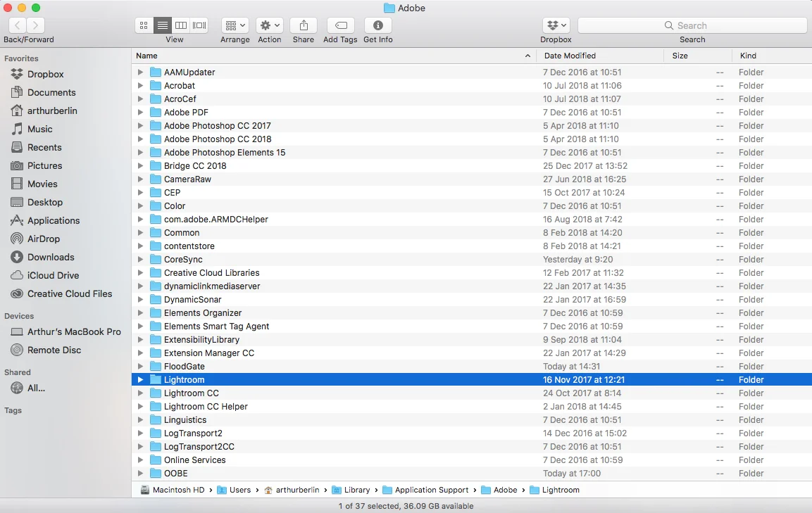Open the Dropbox toolbar dropdown
This screenshot has height=513, width=812.
[556, 25]
